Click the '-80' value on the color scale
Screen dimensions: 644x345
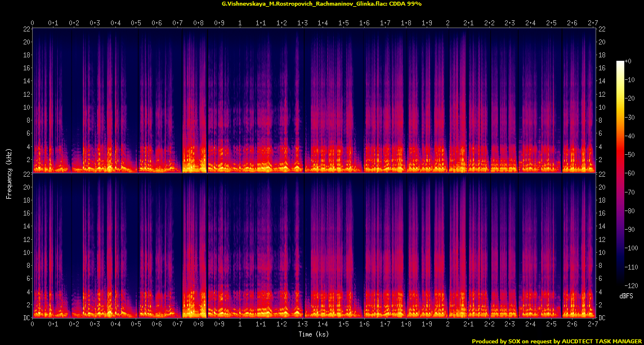(630, 210)
